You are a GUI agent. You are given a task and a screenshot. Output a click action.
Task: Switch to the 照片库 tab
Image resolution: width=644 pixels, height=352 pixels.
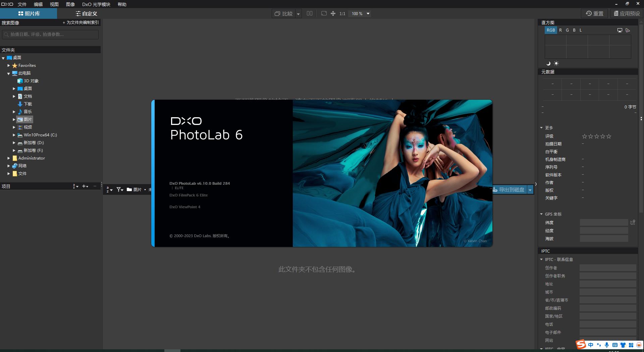[x=29, y=14]
